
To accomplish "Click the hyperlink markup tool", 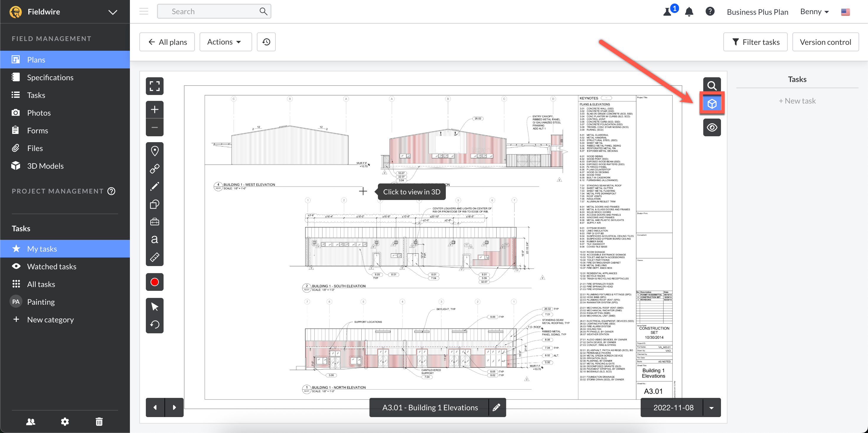I will tap(155, 169).
